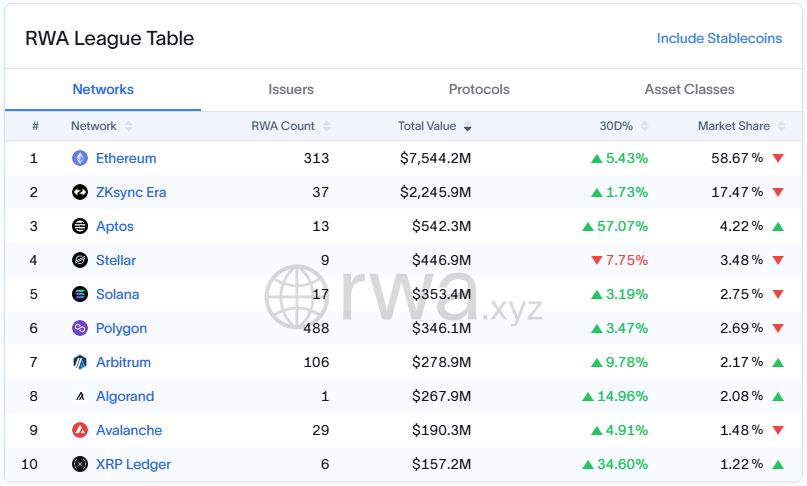Image resolution: width=807 pixels, height=486 pixels.
Task: Click the Algorand logo icon
Action: tap(80, 396)
